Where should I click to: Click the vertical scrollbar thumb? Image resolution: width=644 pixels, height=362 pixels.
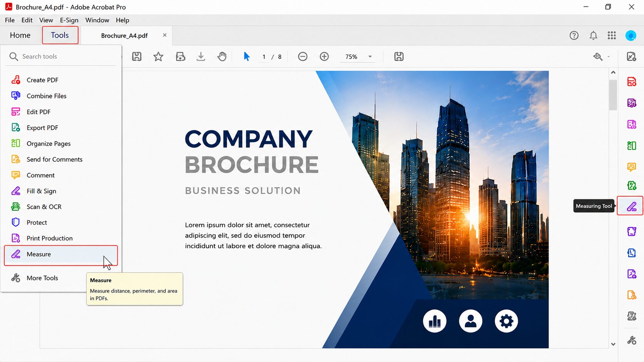point(613,95)
